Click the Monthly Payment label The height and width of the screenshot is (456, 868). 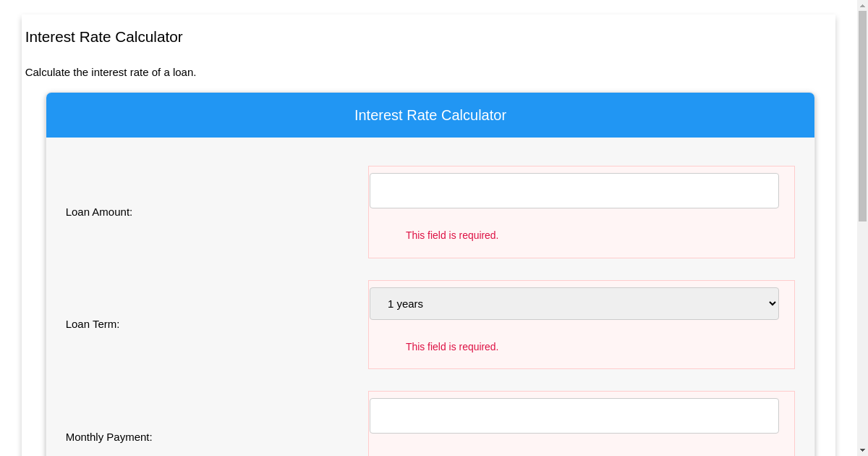click(109, 437)
